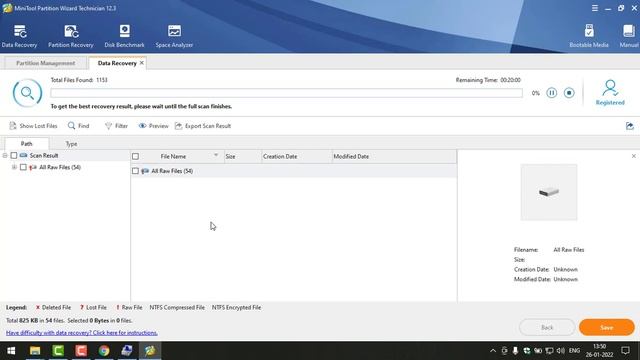Pause the scan
640x360 pixels.
[551, 93]
